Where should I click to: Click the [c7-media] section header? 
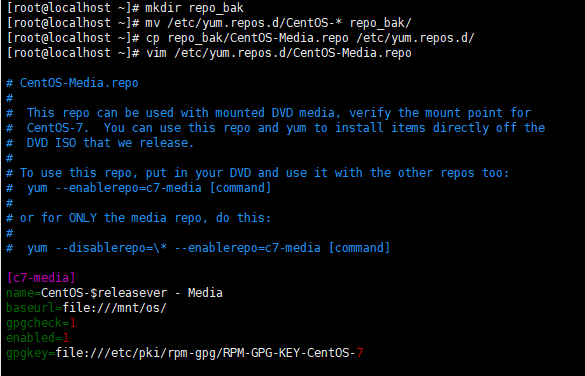(x=41, y=278)
